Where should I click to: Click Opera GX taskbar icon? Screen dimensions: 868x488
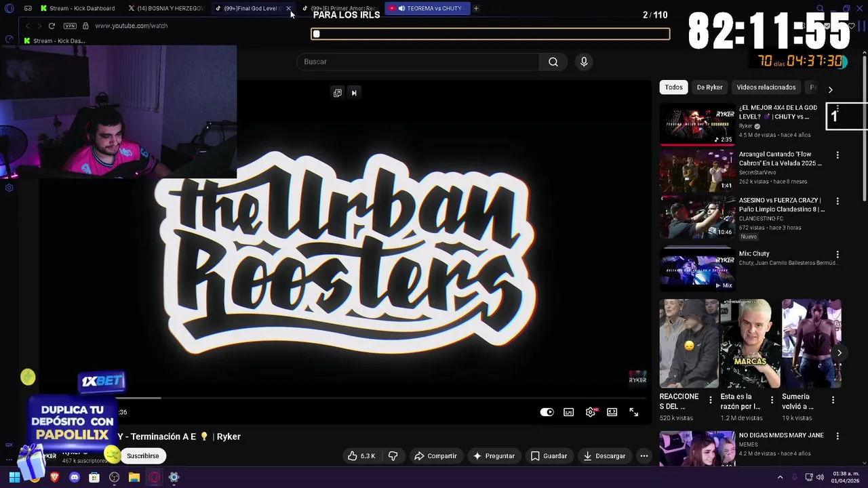click(154, 477)
